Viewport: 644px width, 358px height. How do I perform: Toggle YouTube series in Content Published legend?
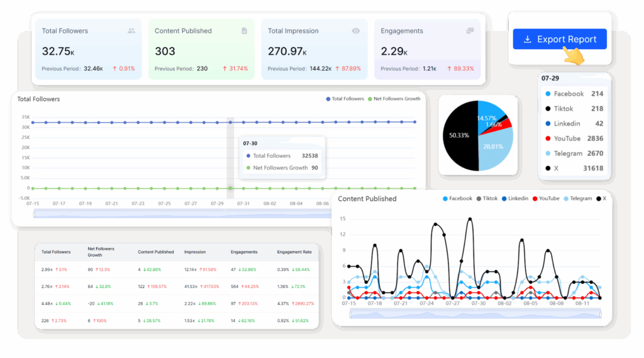[x=545, y=198]
